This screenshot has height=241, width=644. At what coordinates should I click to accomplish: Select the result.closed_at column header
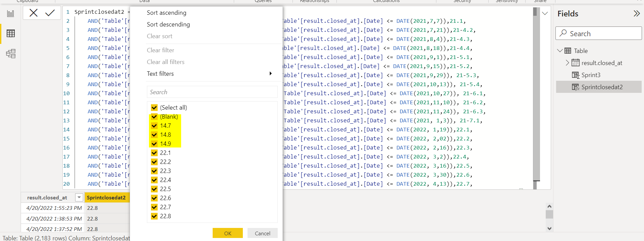[47, 197]
